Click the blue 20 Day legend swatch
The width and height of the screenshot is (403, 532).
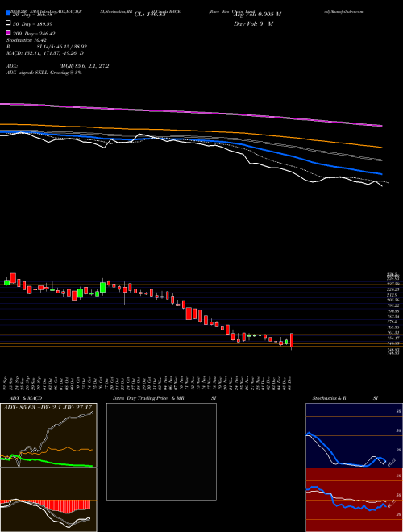pyautogui.click(x=8, y=14)
